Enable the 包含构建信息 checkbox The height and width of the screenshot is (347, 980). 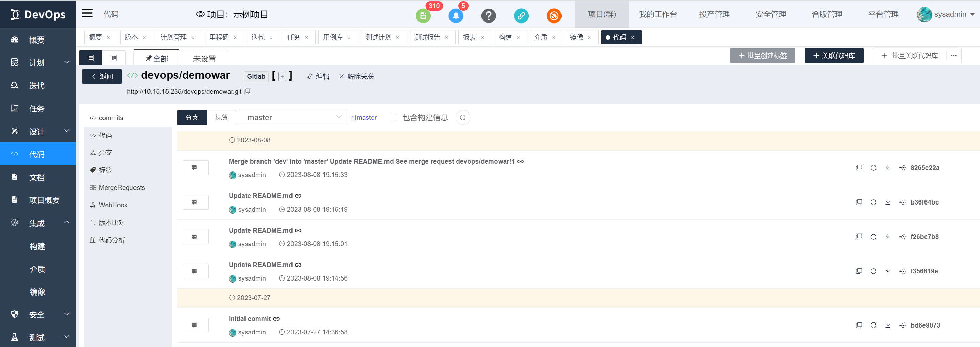click(393, 117)
